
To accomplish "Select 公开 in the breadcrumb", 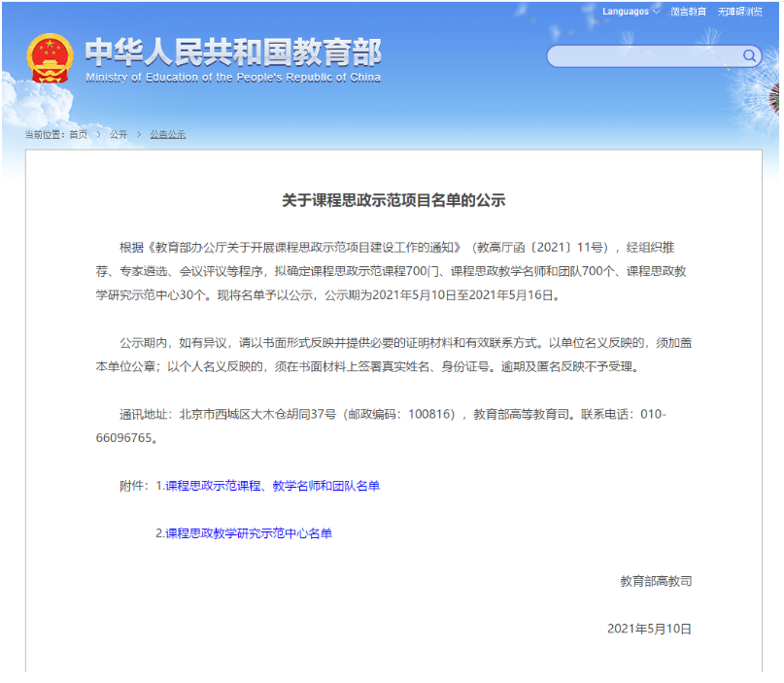I will pos(119,134).
